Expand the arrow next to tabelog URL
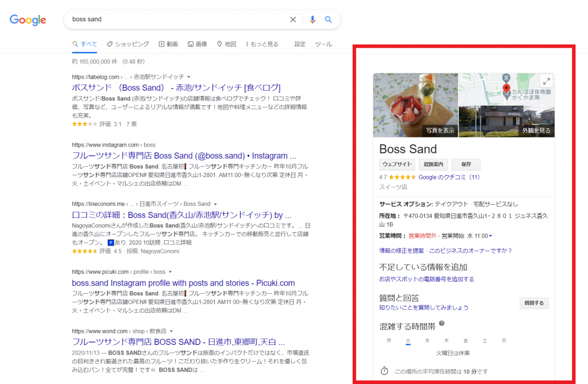The height and width of the screenshot is (384, 588). (188, 77)
